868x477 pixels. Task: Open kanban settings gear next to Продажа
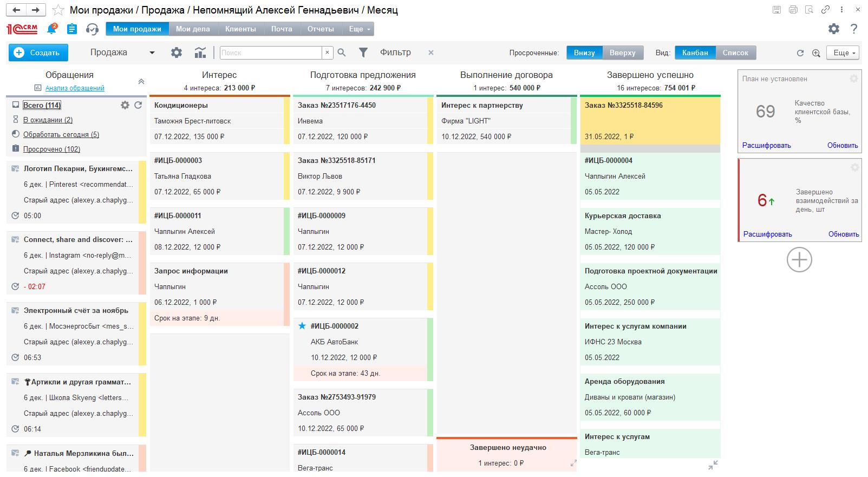(x=177, y=53)
